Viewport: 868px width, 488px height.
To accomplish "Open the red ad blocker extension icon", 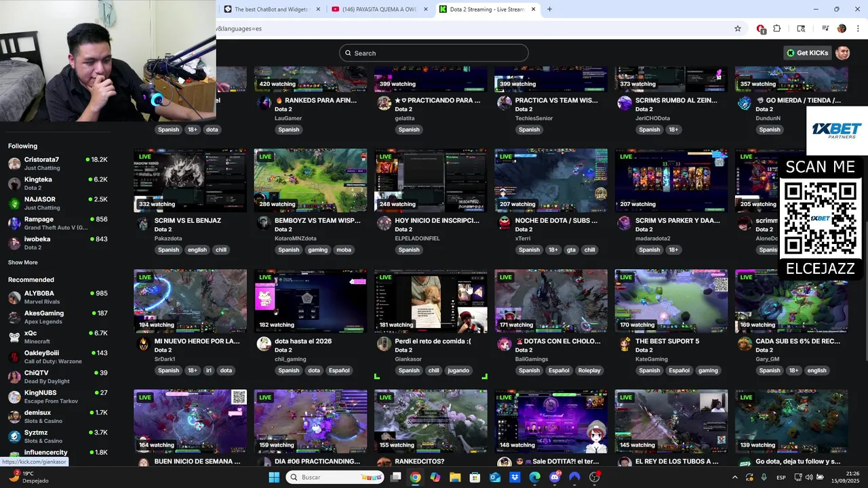I will 761,28.
